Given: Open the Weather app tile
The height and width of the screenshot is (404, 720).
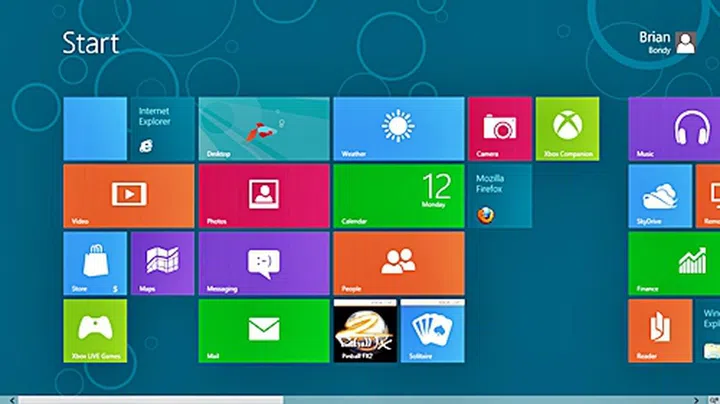Looking at the screenshot, I should 398,128.
